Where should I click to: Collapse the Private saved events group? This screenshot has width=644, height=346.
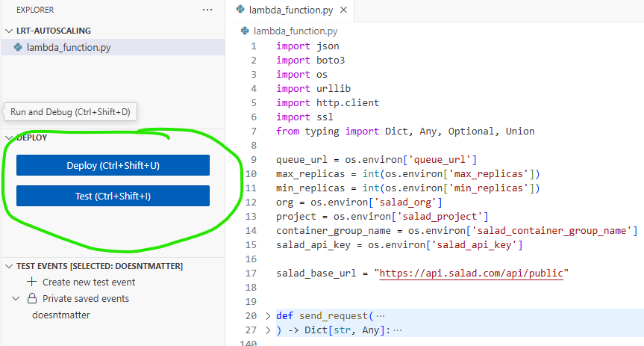[16, 299]
